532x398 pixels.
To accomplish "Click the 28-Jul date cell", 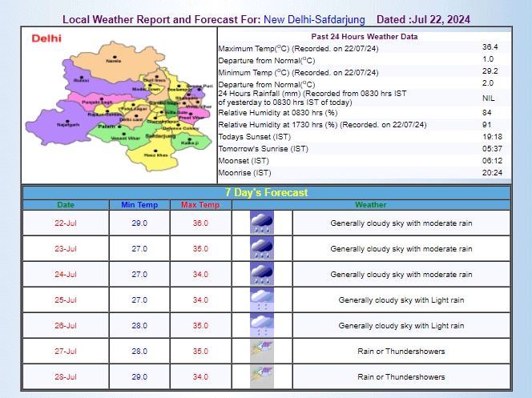I will pos(66,376).
